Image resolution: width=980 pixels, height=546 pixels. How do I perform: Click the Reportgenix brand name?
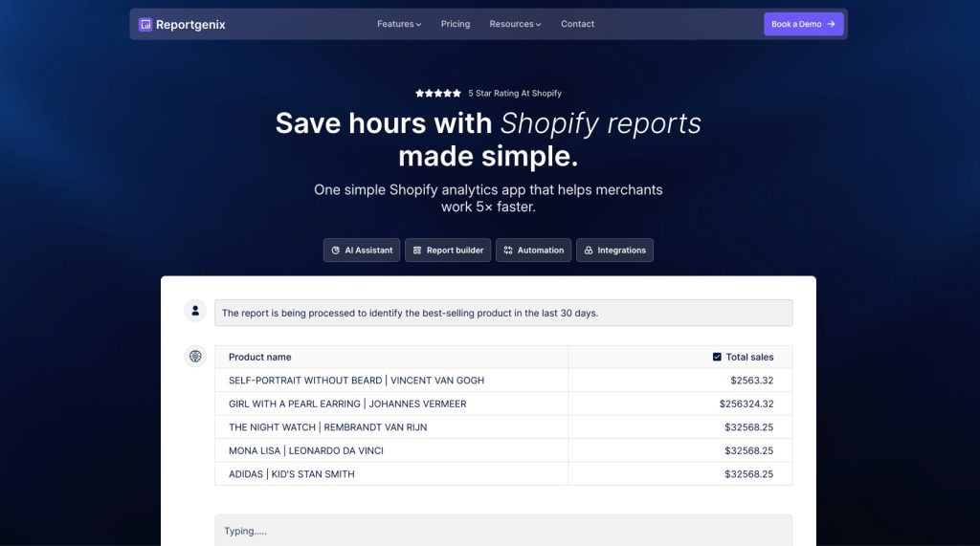tap(190, 24)
